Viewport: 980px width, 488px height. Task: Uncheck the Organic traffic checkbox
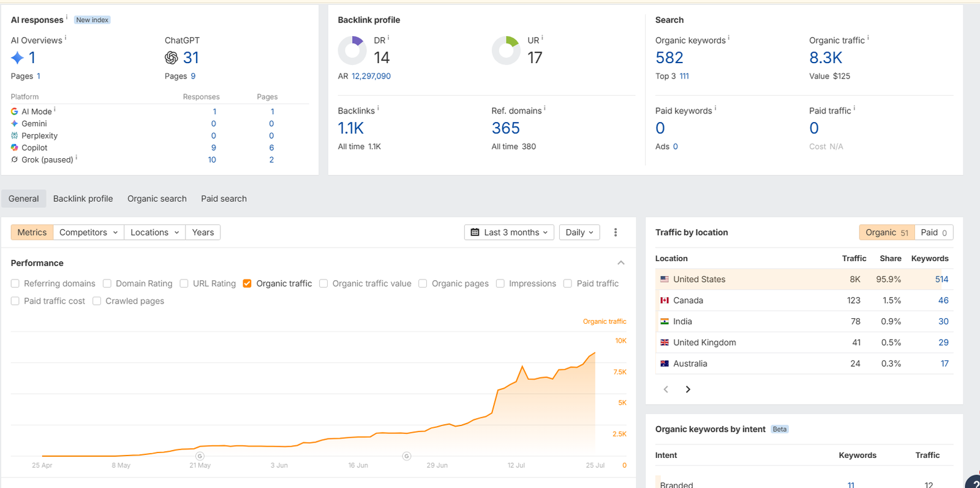tap(247, 283)
